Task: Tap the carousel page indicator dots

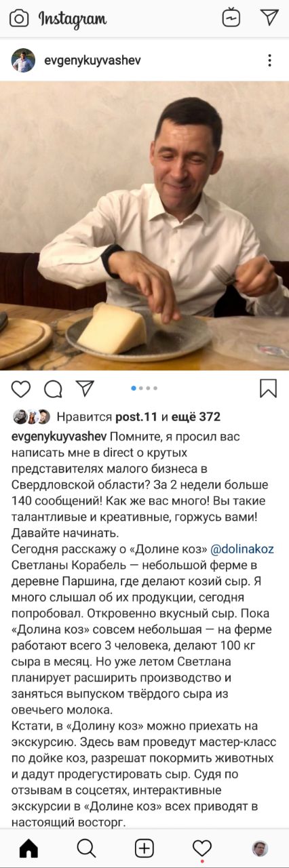Action: [x=144, y=389]
